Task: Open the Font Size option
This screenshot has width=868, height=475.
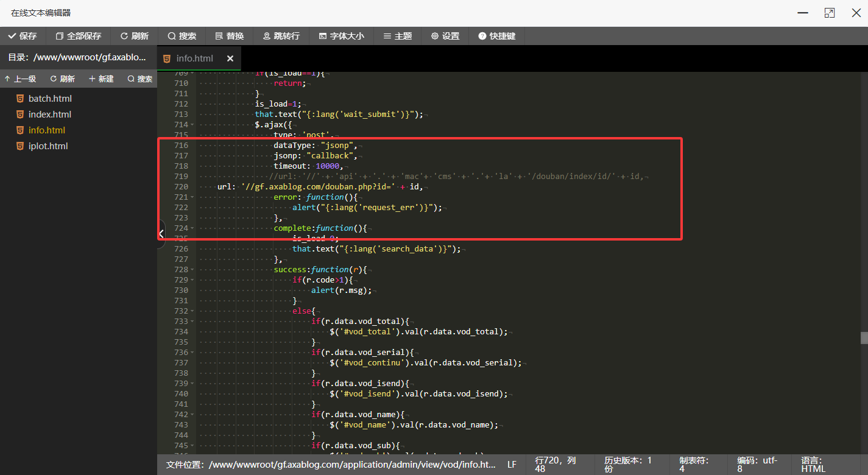Action: 341,36
